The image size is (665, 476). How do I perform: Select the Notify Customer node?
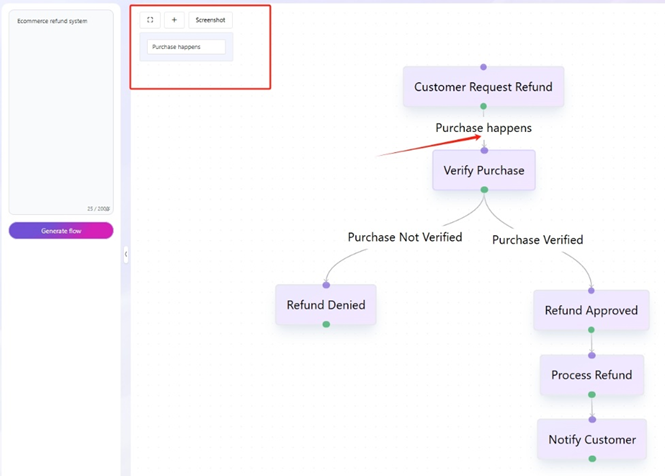coord(592,439)
